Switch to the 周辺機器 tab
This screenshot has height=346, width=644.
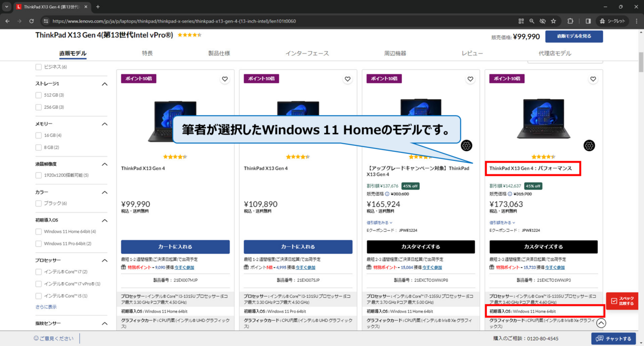tap(395, 54)
